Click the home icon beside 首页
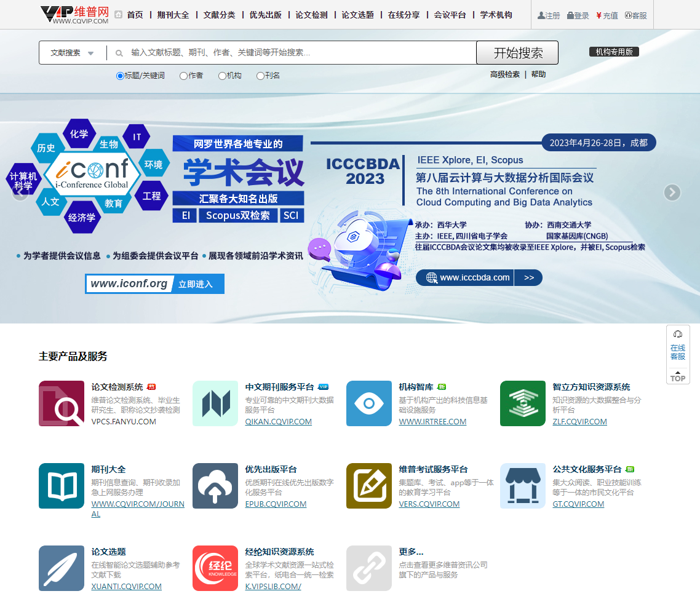This screenshot has height=599, width=700. tap(118, 15)
